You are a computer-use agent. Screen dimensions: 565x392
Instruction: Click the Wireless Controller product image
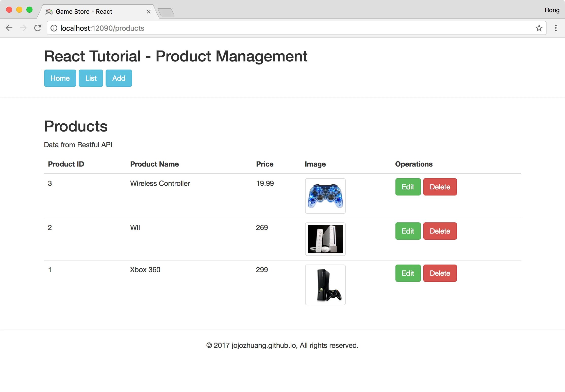pyautogui.click(x=325, y=196)
